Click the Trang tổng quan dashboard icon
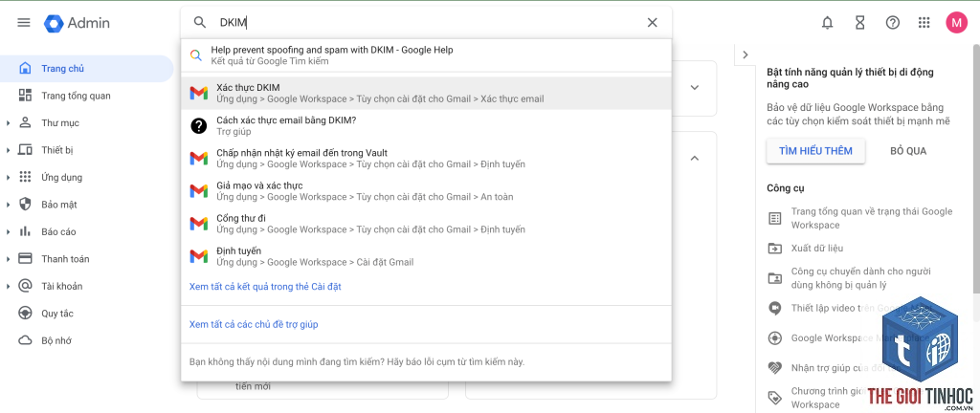This screenshot has height=413, width=980. 25,96
